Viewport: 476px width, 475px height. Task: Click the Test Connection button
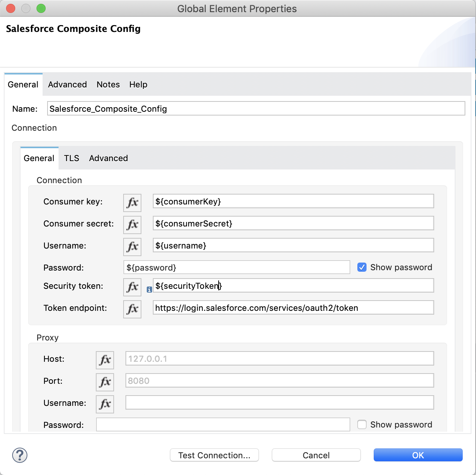[214, 455]
